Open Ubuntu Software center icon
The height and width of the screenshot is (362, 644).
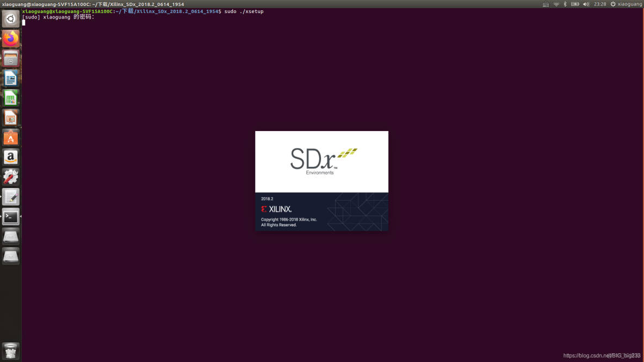[11, 138]
